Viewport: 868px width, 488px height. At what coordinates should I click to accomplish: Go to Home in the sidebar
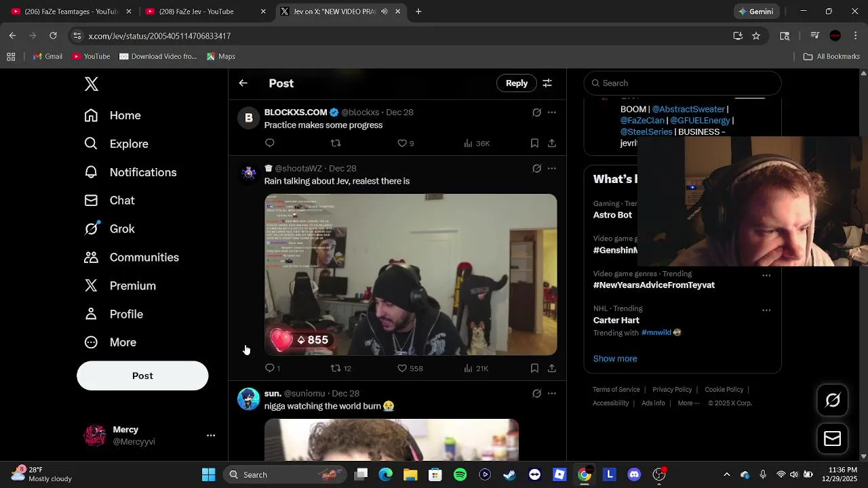click(113, 116)
